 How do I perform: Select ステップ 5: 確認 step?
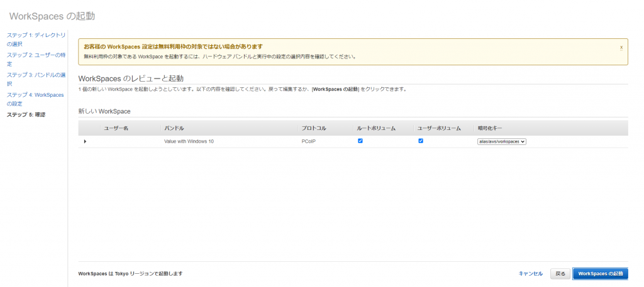pos(26,115)
